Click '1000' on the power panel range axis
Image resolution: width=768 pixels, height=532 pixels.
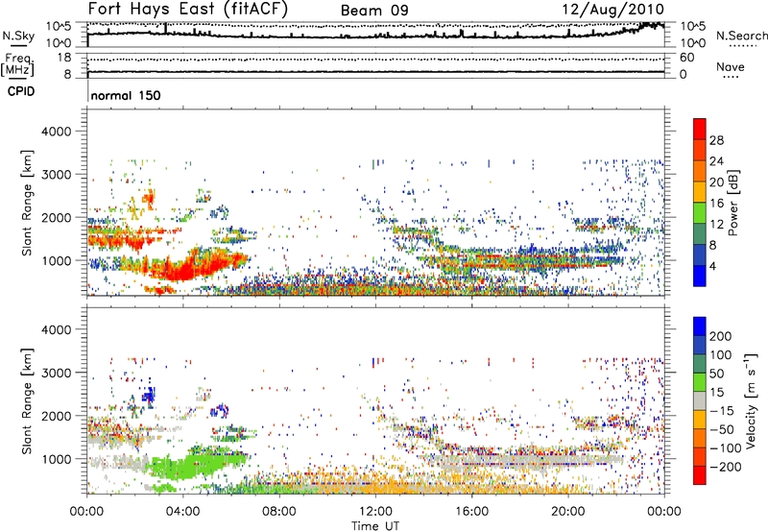click(x=57, y=260)
